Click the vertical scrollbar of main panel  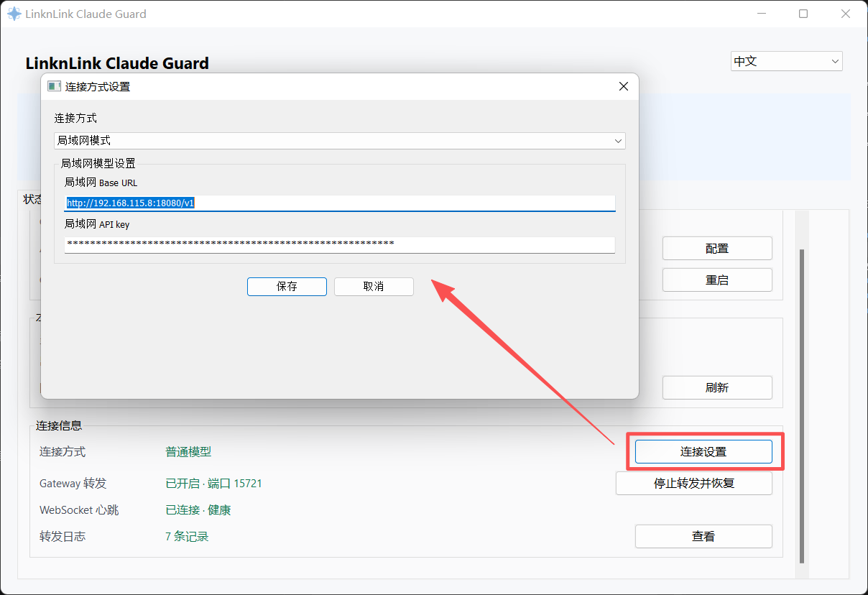pos(803,406)
